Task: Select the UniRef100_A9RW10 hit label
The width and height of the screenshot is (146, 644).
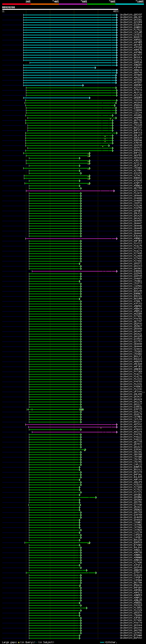Action: [131, 238]
